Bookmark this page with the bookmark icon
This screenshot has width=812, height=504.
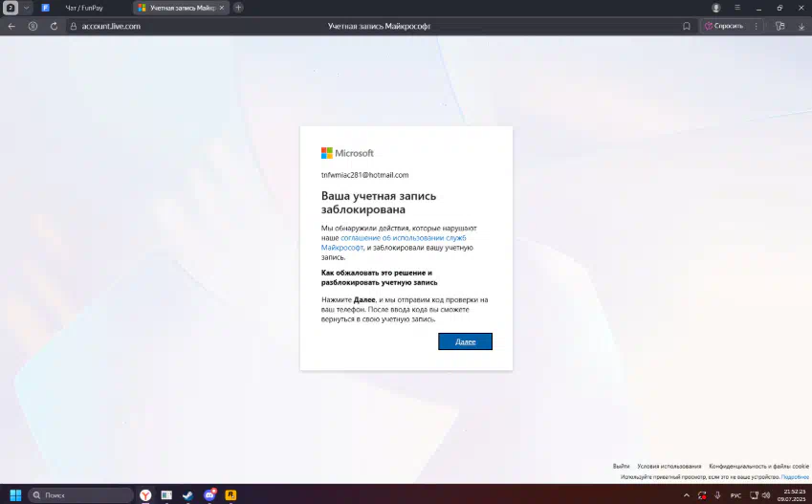point(687,26)
